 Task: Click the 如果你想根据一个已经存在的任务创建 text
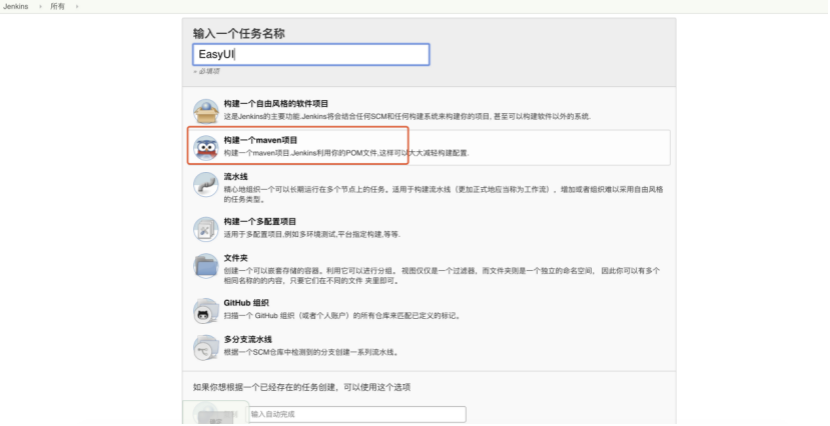pos(302,387)
